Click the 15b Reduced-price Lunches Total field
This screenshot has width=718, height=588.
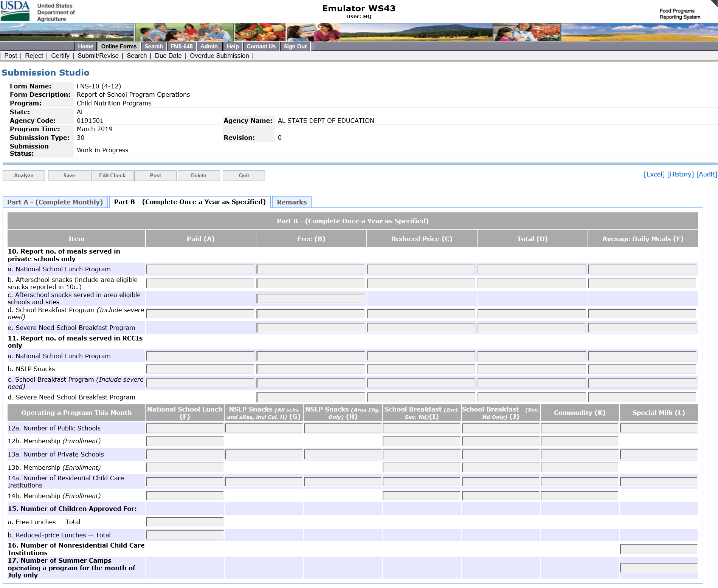point(185,535)
